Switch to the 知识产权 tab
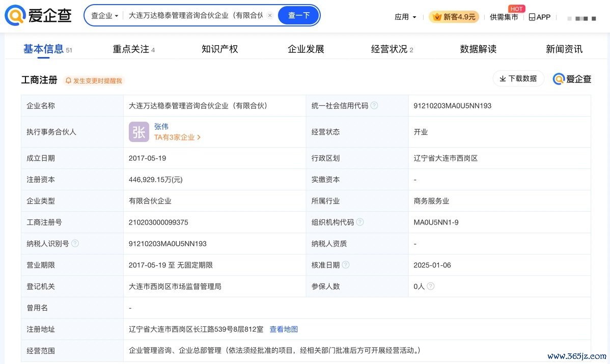 click(220, 49)
